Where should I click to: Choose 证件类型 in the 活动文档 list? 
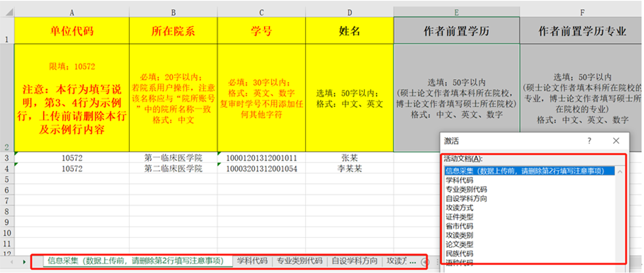[459, 217]
